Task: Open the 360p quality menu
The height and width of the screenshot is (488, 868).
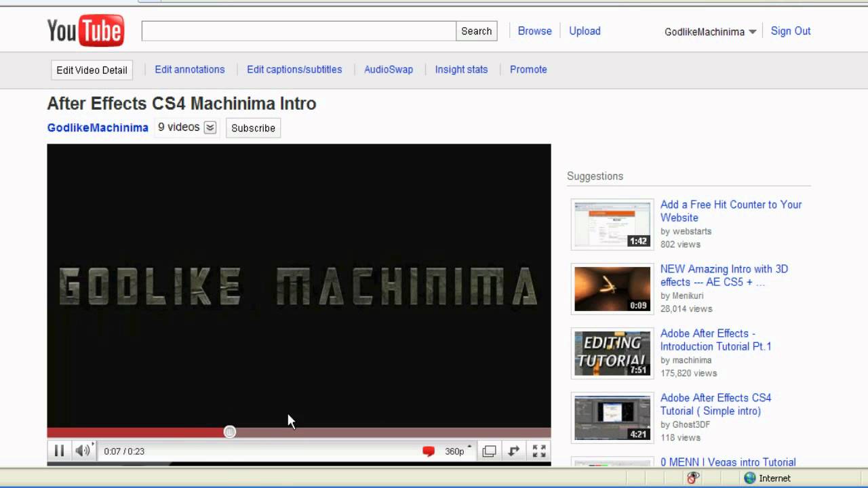Action: 458,451
